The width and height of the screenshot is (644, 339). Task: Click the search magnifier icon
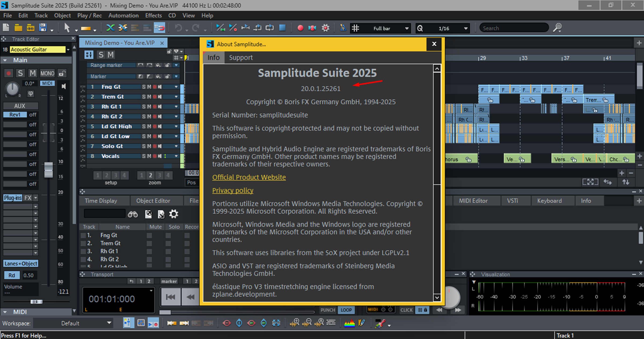(557, 28)
